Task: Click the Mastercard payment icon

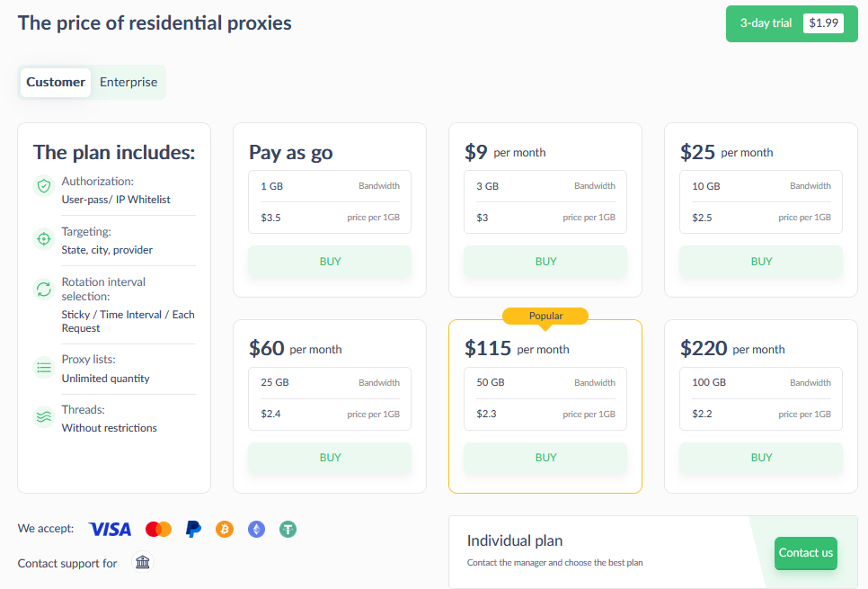Action: pos(158,529)
